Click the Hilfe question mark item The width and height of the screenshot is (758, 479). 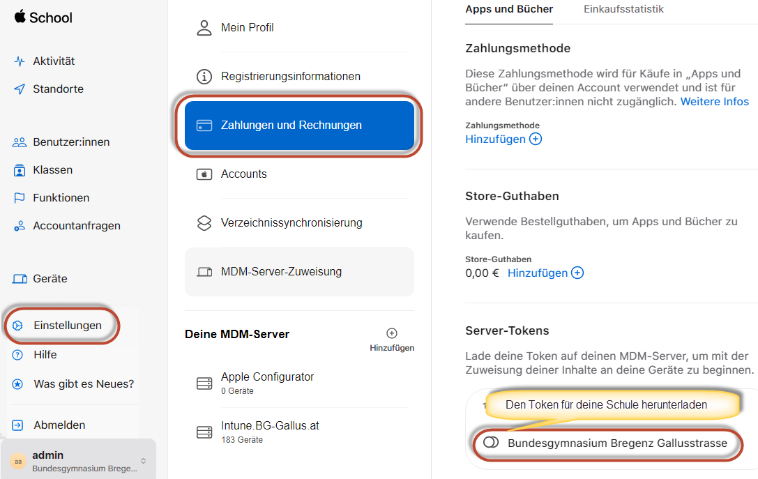45,354
